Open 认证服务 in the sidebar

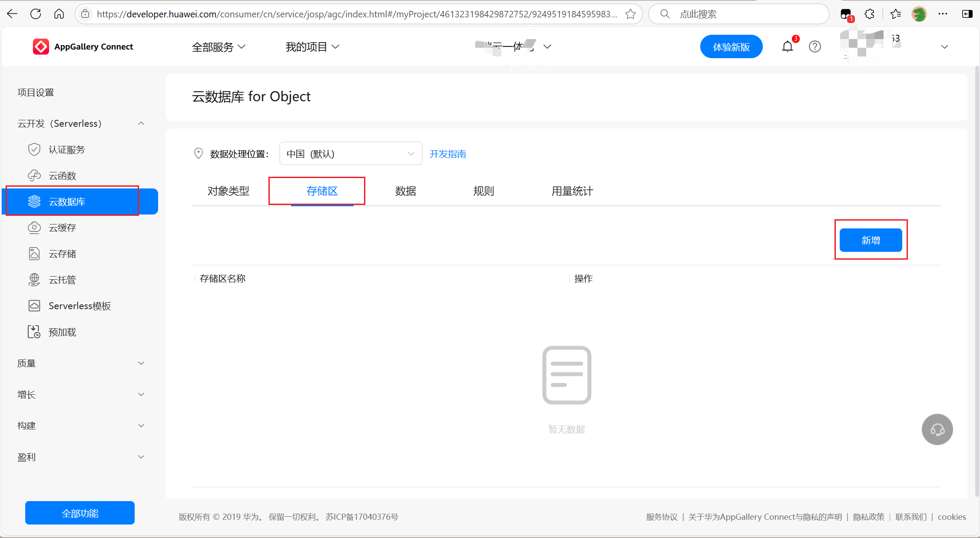pos(66,150)
